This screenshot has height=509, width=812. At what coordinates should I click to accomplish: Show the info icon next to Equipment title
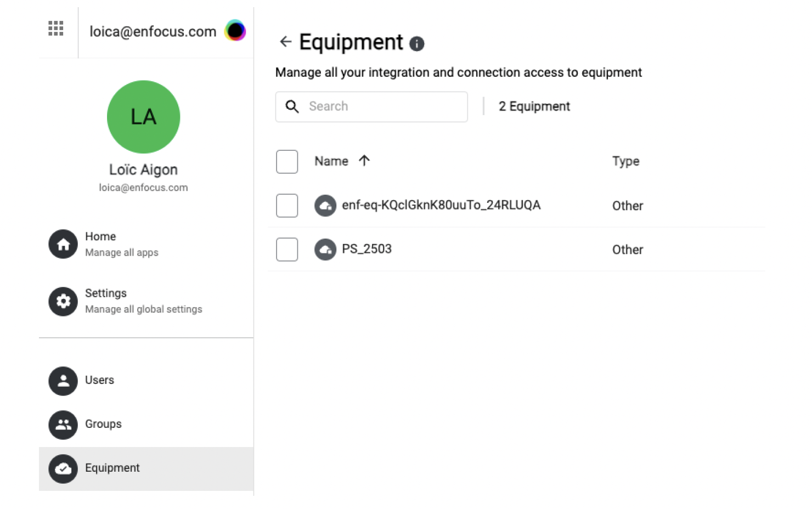[x=417, y=44]
